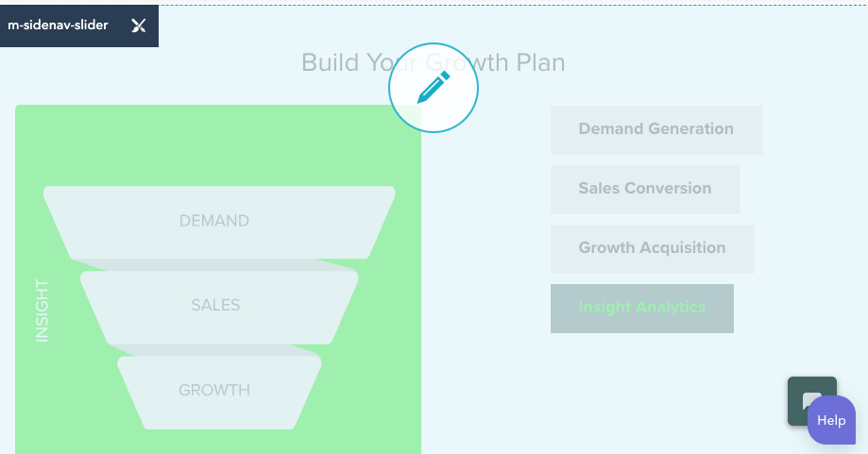The height and width of the screenshot is (454, 868).
Task: Click the DEMAND funnel layer
Action: 219,223
